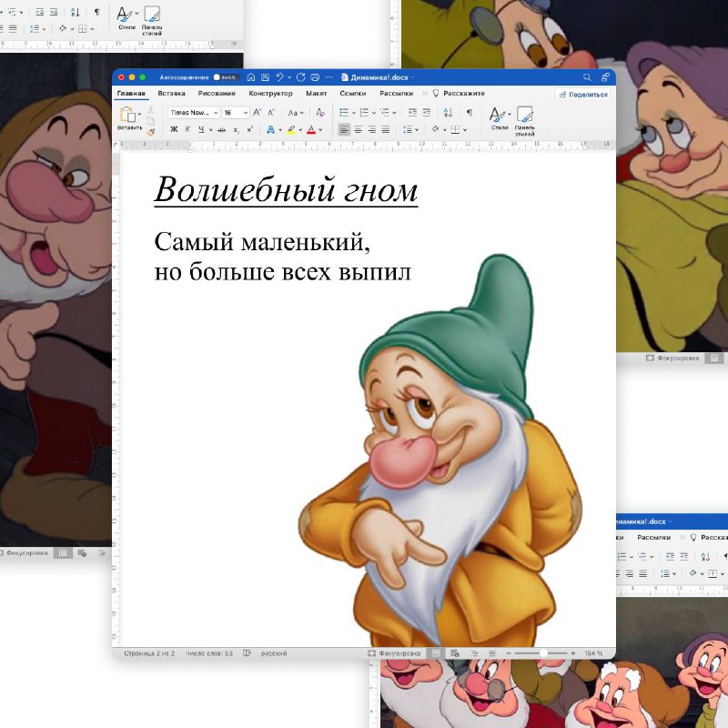Toggle bold (Ж) formatting
The width and height of the screenshot is (728, 728).
174,130
